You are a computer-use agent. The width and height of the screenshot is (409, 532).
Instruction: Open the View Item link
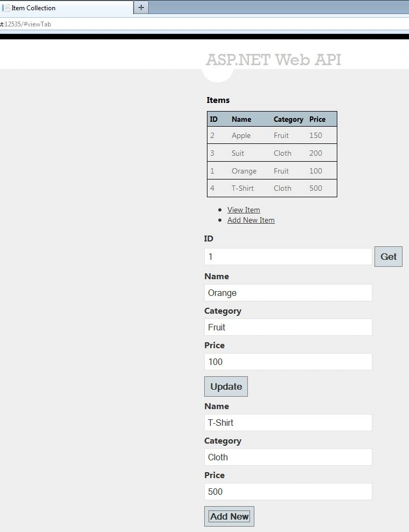pyautogui.click(x=244, y=210)
